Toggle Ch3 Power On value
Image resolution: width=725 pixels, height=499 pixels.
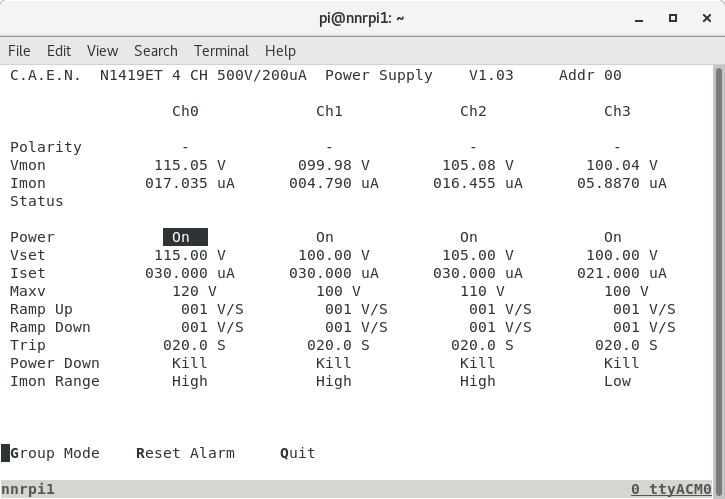click(613, 237)
